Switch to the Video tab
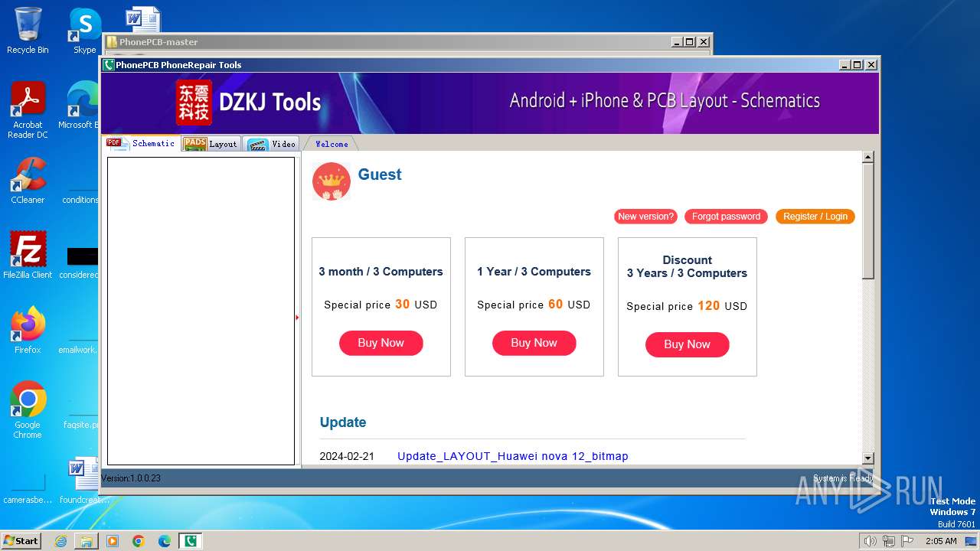Viewport: 980px width, 551px height. pos(272,144)
